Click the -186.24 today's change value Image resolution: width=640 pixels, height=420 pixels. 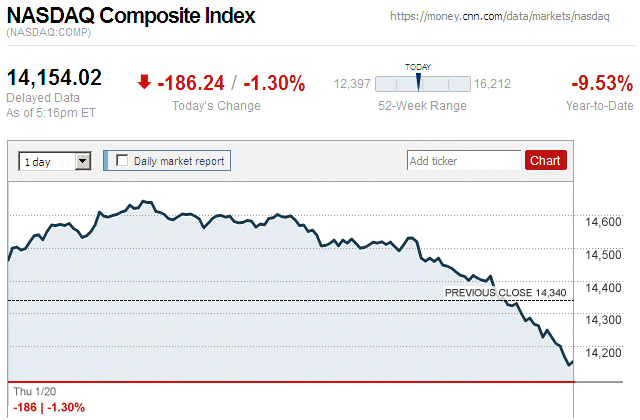coord(191,83)
